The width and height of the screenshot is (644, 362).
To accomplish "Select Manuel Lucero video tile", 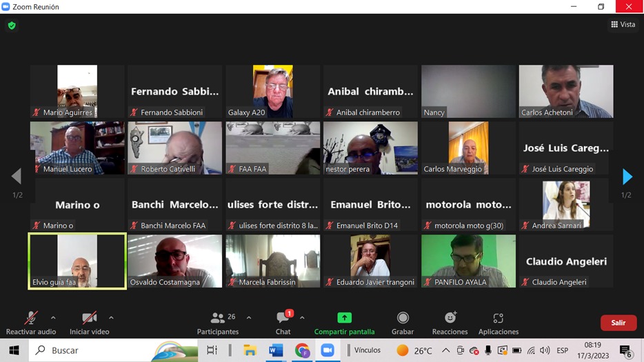I will tap(77, 148).
